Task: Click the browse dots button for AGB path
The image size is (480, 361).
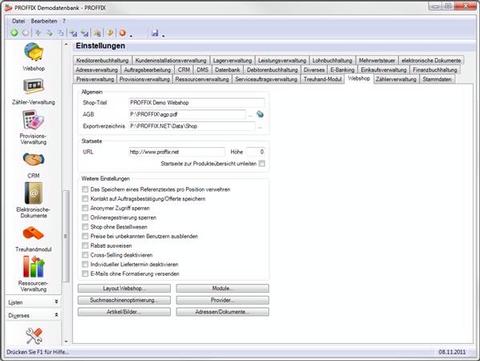Action: click(250, 115)
